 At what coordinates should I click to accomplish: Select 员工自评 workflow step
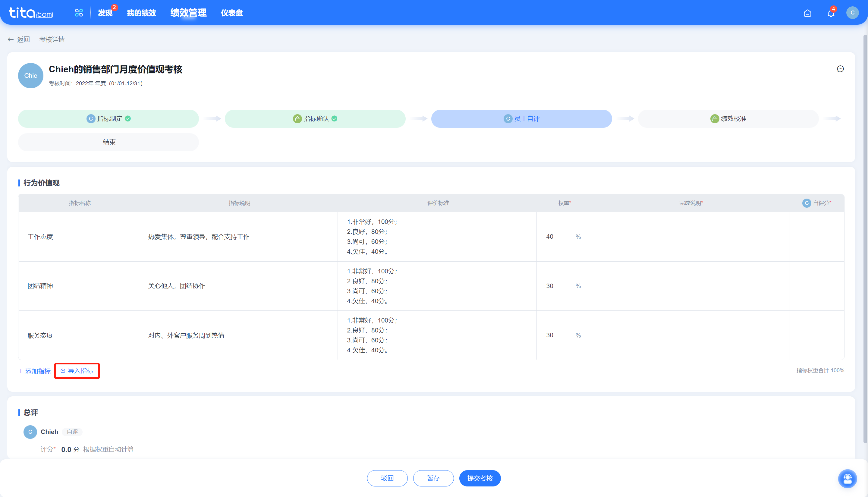pos(521,119)
